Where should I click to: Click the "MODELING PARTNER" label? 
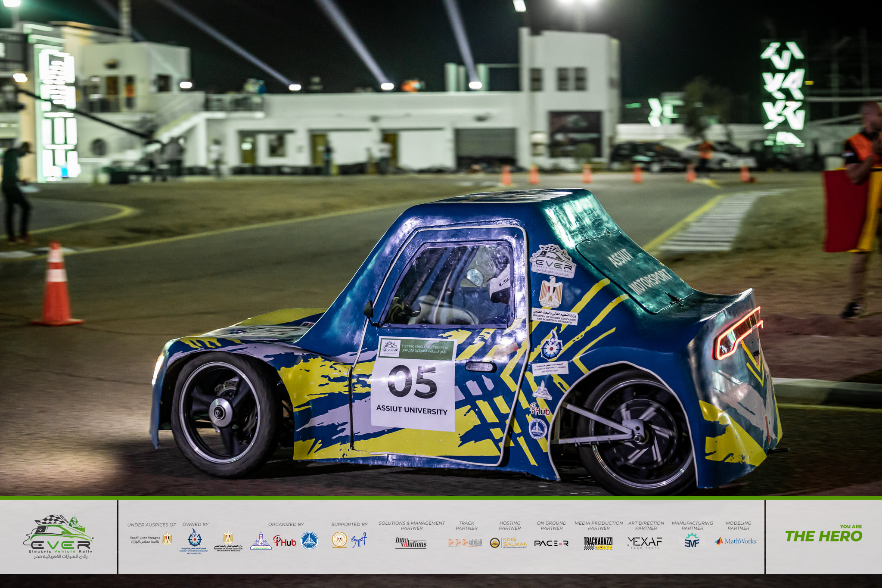tap(738, 526)
